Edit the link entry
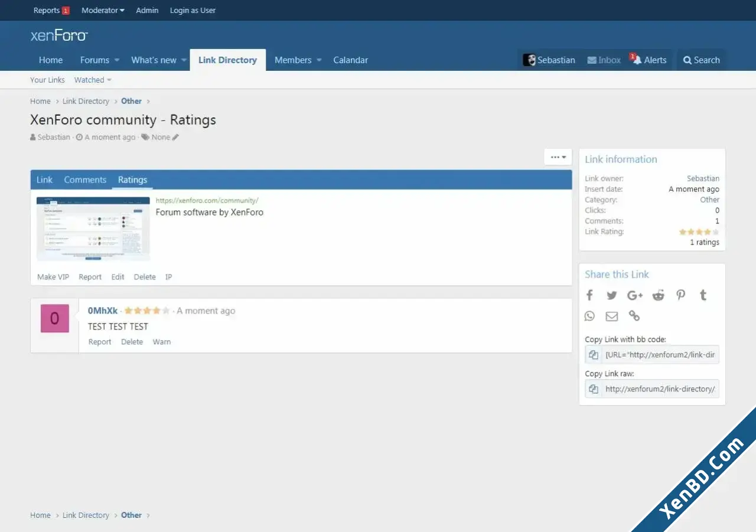The image size is (756, 532). click(118, 277)
